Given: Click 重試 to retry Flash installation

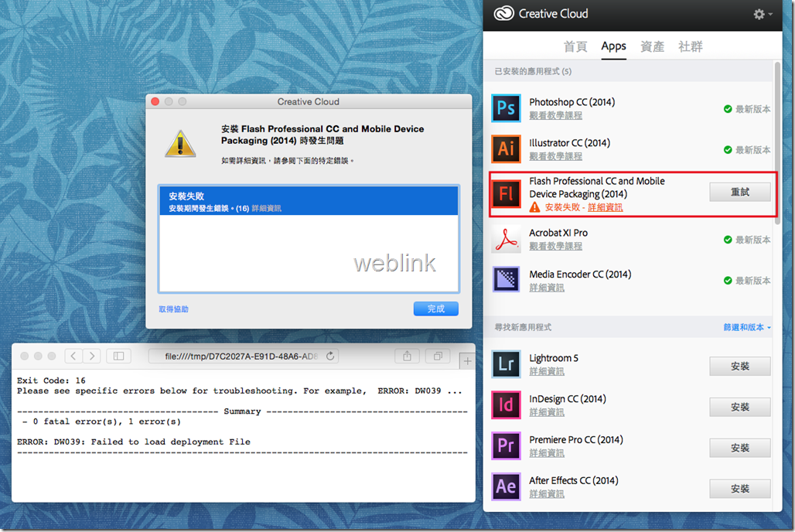Looking at the screenshot, I should tap(740, 193).
